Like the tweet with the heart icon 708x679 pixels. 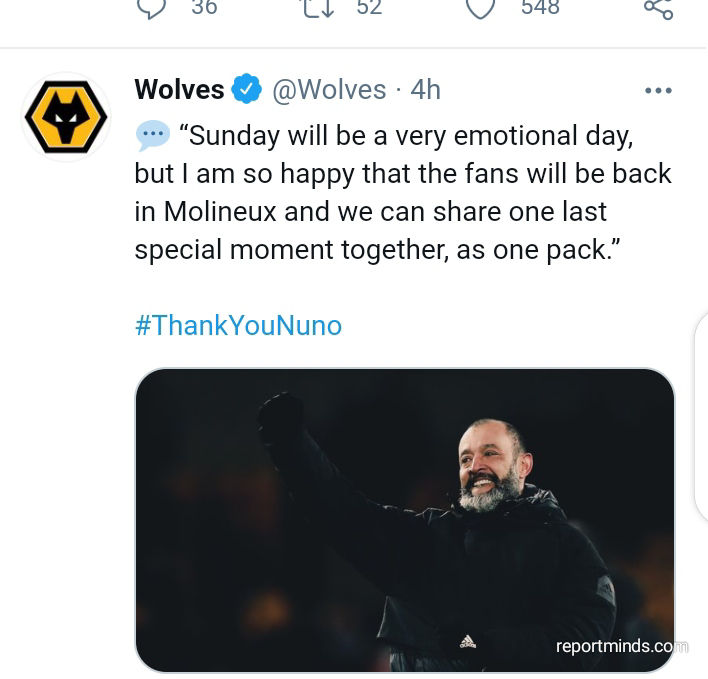[x=481, y=6]
